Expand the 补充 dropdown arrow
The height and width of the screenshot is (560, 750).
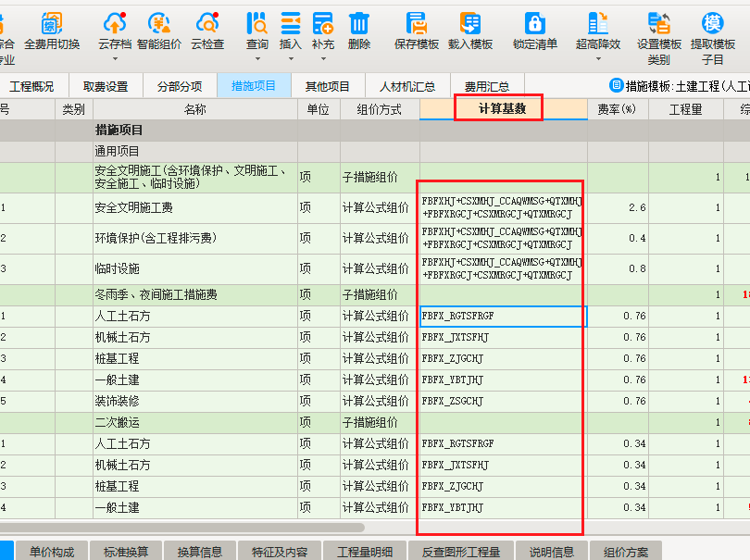[323, 59]
